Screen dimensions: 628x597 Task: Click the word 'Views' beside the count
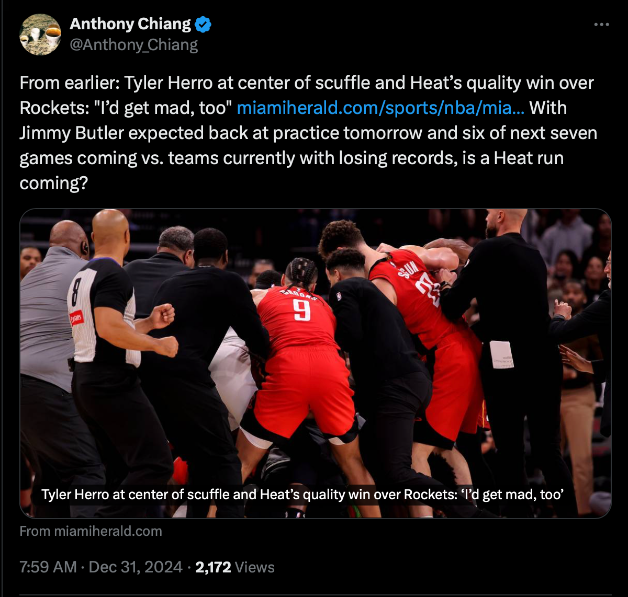click(255, 567)
